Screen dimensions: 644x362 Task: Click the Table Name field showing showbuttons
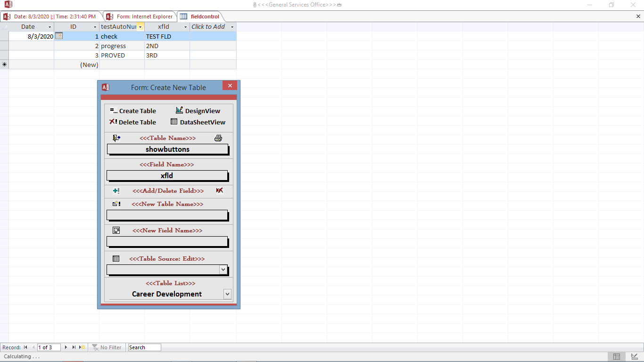tap(167, 149)
